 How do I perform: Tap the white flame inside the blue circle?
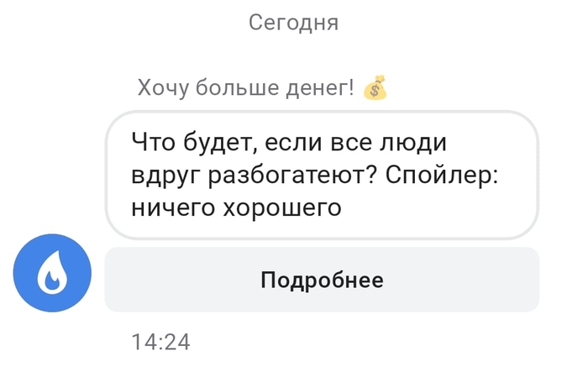point(52,275)
